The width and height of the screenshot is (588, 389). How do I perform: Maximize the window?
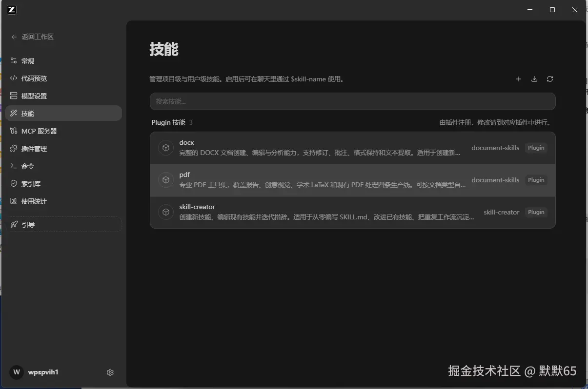point(552,10)
